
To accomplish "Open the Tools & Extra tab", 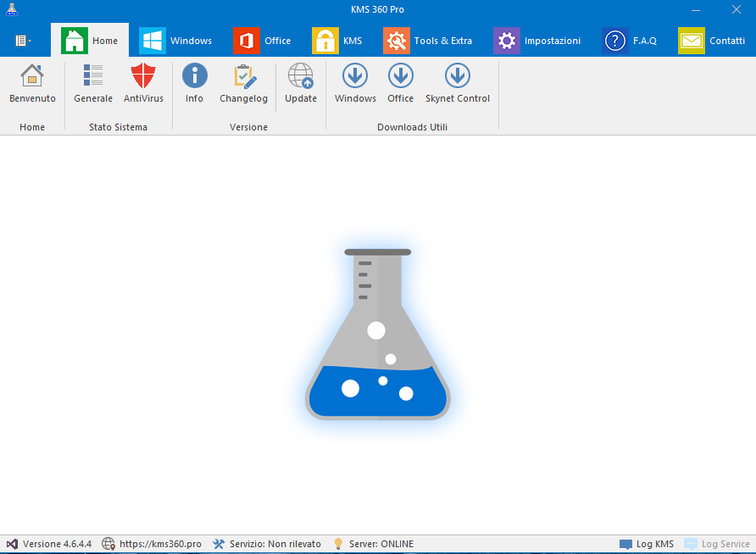I will click(x=428, y=41).
